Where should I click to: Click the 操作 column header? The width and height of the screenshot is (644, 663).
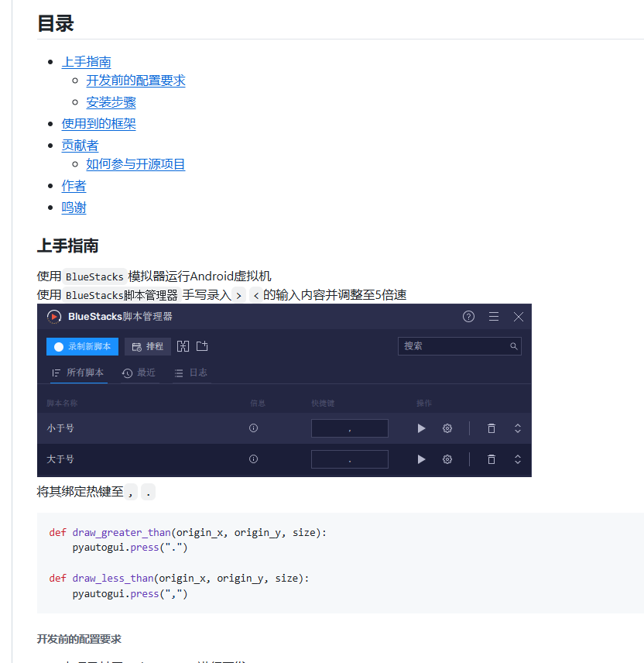424,404
